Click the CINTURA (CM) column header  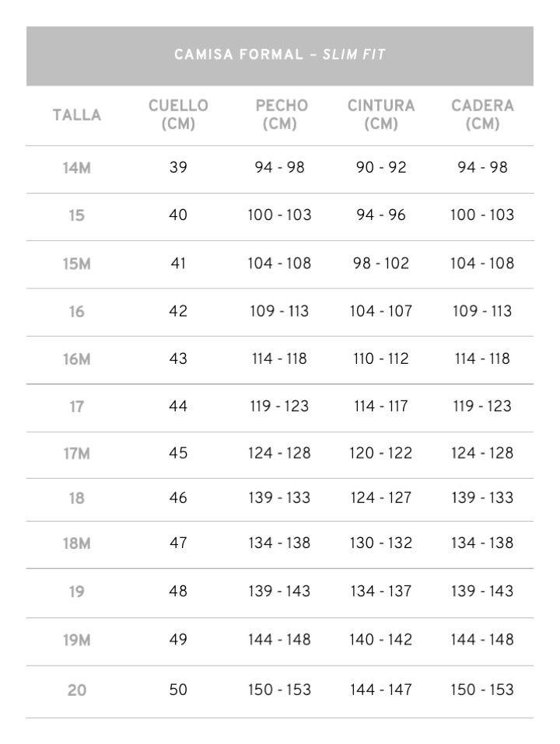(x=381, y=115)
